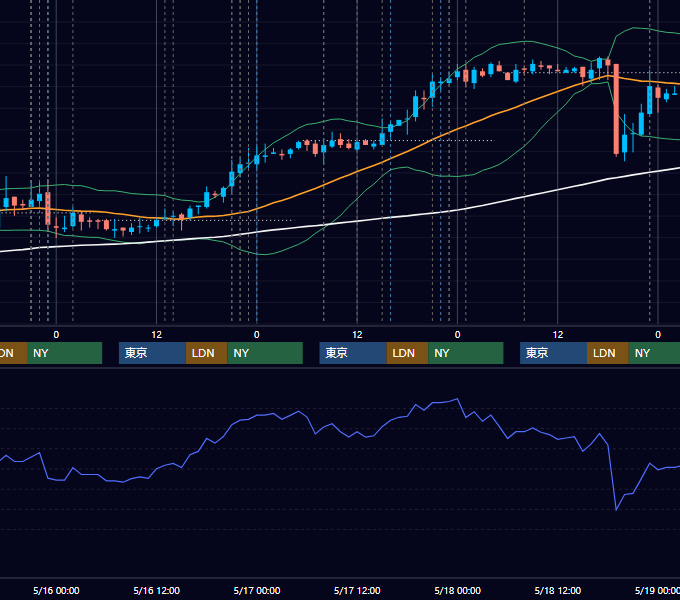680x600 pixels.
Task: Click the 東京 session block on 5/17
Action: coord(353,353)
